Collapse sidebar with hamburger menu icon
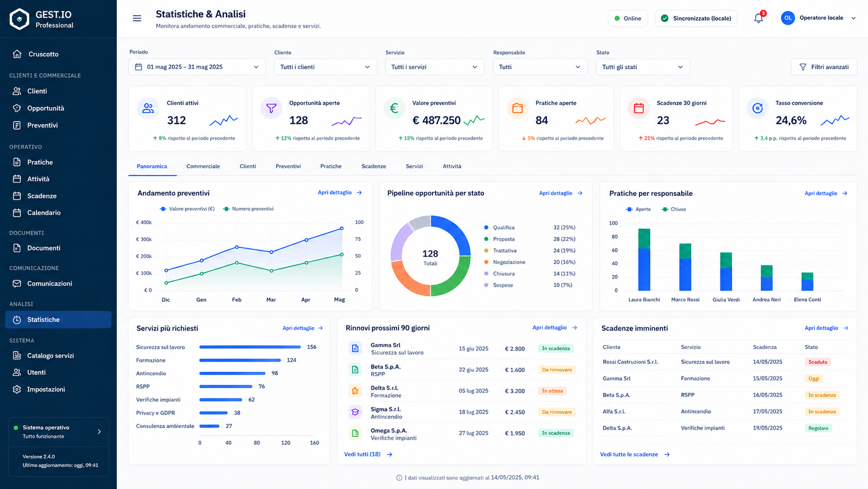Image resolution: width=868 pixels, height=489 pixels. pos(137,18)
